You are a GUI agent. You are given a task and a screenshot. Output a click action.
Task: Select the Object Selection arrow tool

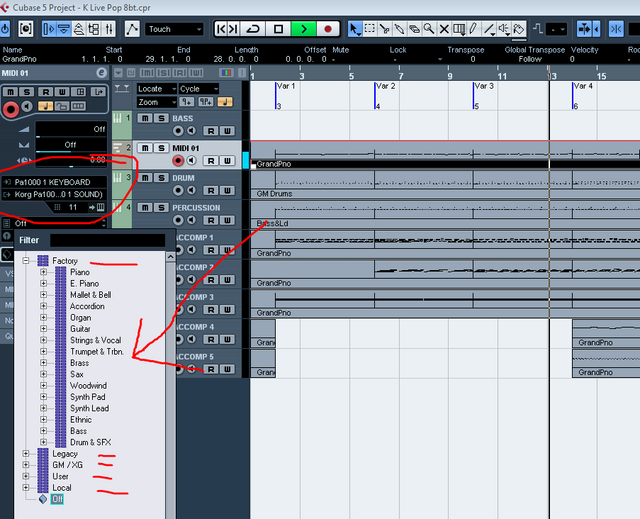355,29
